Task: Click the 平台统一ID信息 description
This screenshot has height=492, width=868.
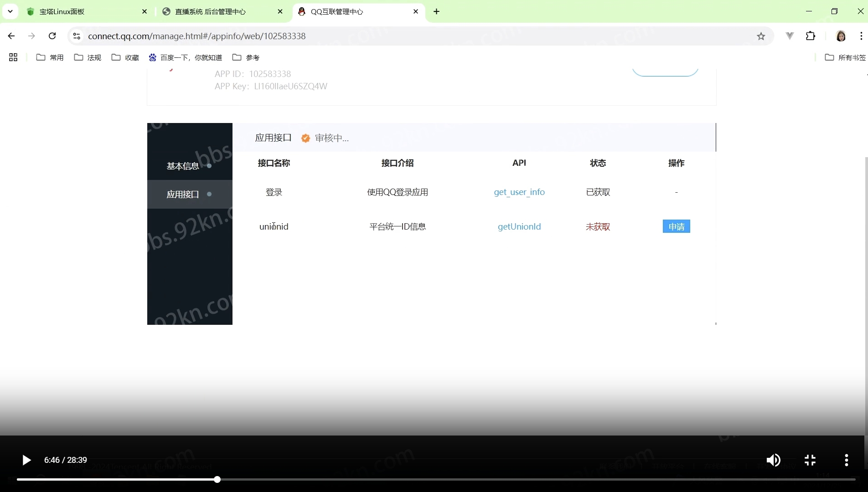Action: tap(398, 226)
